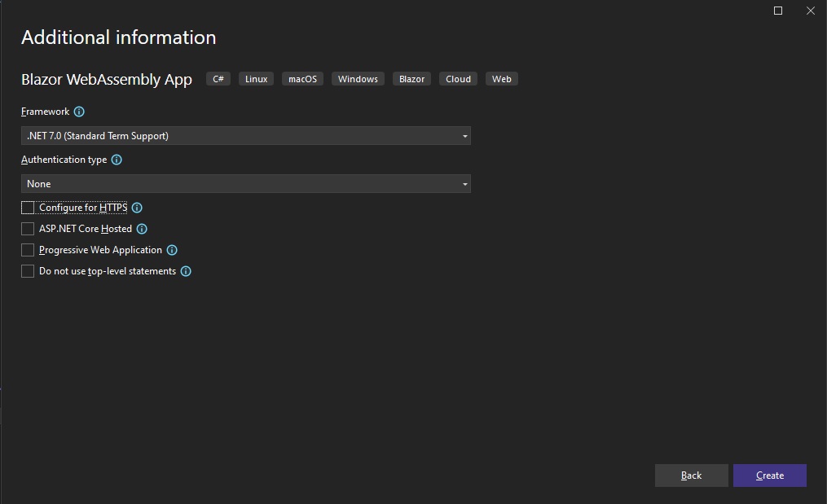Show Authentication type info tooltip icon
Image resolution: width=827 pixels, height=504 pixels.
(117, 160)
